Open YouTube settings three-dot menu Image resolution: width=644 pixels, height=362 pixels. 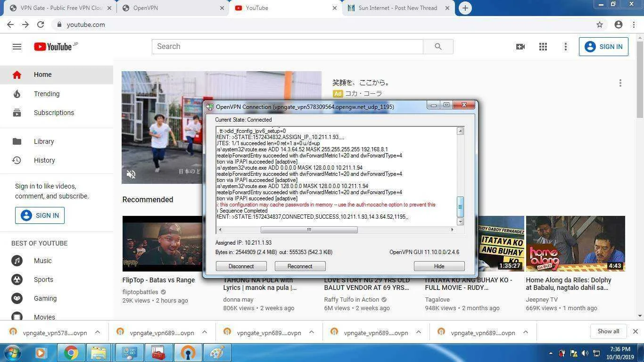[x=566, y=47]
